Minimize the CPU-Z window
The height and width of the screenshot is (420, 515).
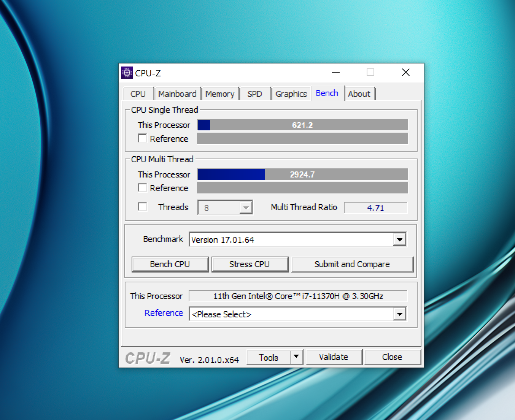tap(336, 72)
